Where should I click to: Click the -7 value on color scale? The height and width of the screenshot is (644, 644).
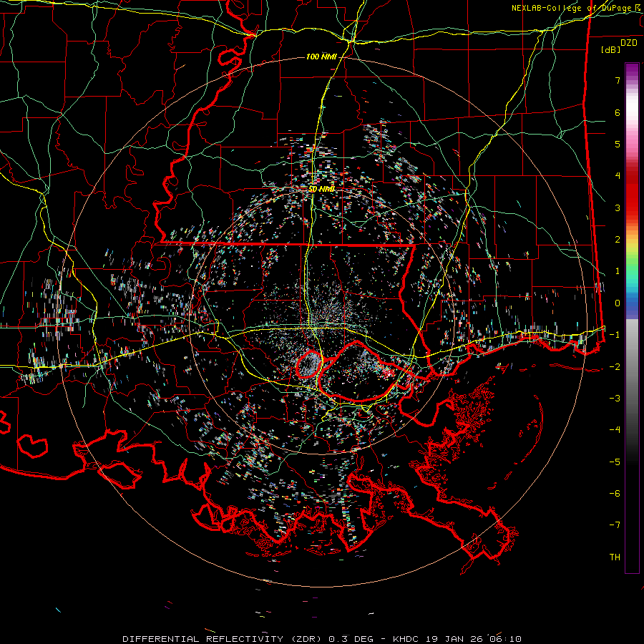click(x=615, y=525)
